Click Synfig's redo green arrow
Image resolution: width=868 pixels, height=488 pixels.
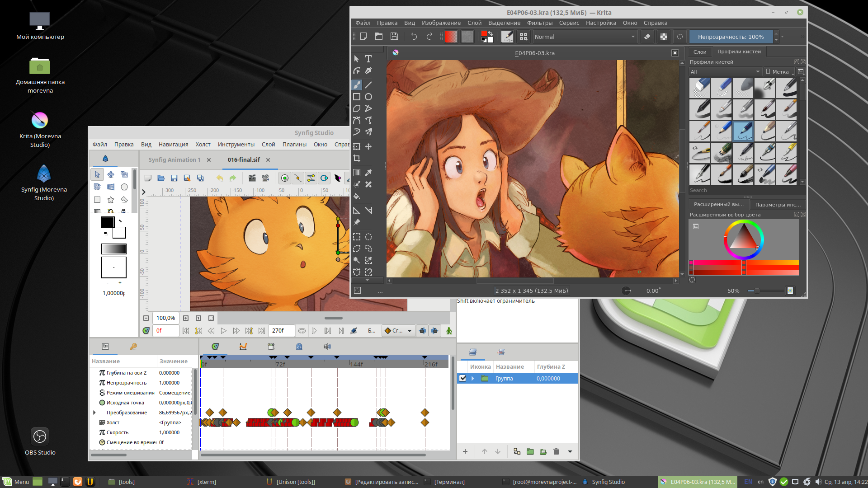click(x=233, y=178)
